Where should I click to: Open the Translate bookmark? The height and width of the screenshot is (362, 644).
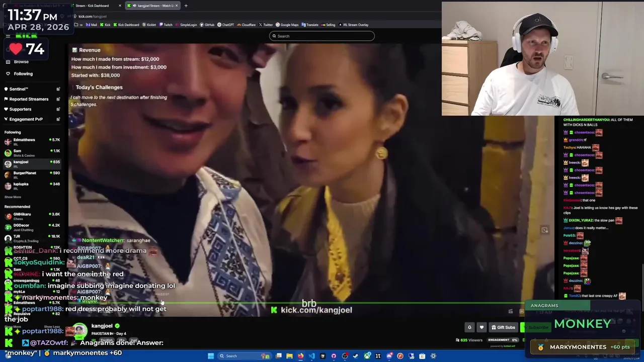coord(310,25)
